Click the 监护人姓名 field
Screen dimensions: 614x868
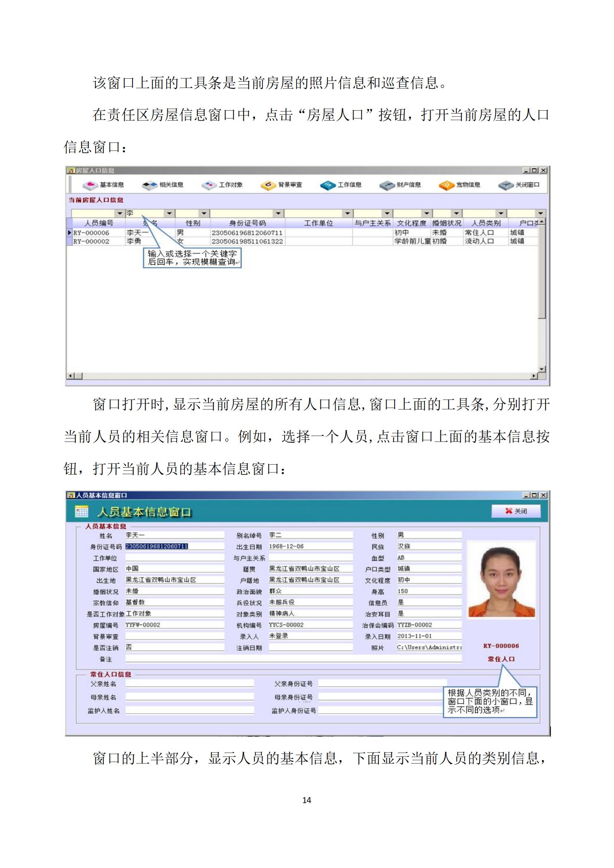pyautogui.click(x=189, y=710)
